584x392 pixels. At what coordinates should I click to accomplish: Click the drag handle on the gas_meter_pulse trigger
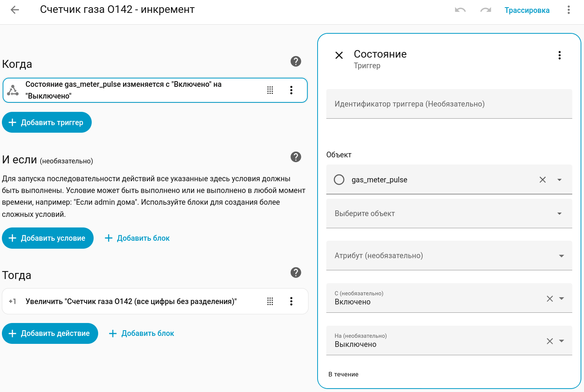click(270, 90)
